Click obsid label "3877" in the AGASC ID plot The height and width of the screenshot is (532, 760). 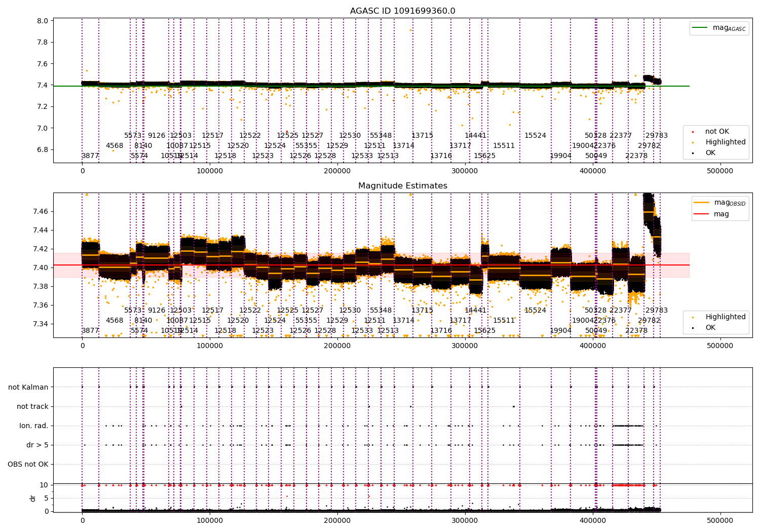(x=90, y=156)
